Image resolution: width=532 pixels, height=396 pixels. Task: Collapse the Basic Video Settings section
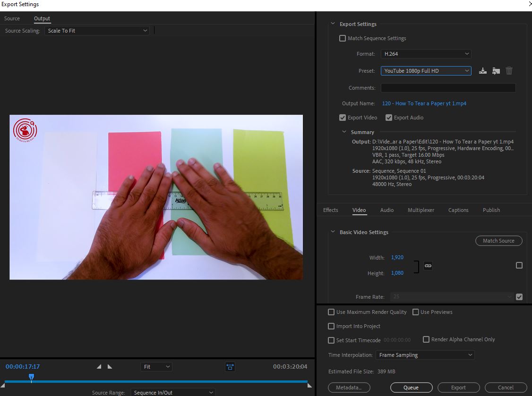coord(333,232)
